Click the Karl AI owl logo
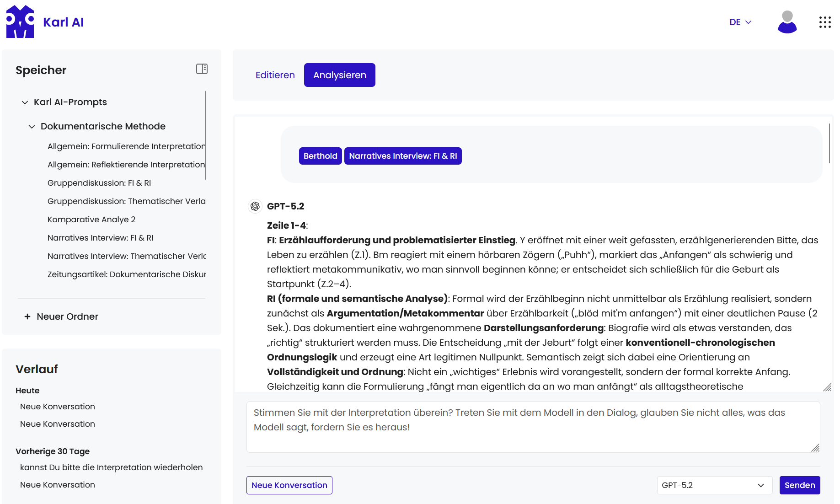The image size is (840, 504). click(x=20, y=22)
